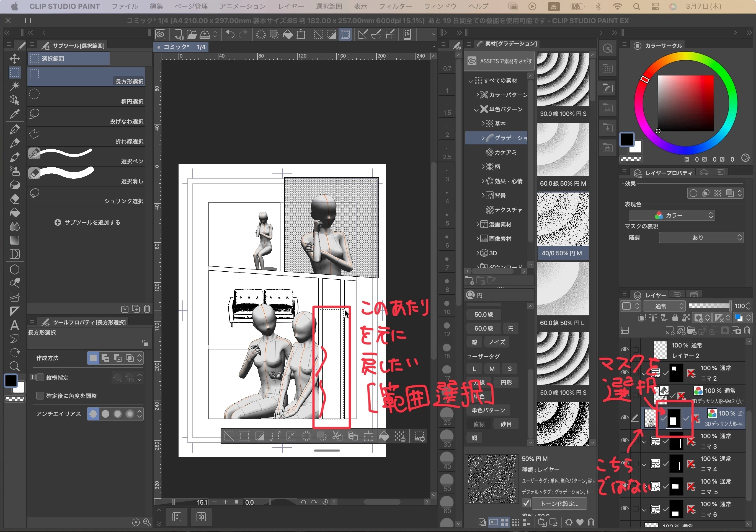The image size is (756, 532).
Task: Click the 60.0線 tag button
Action: point(483,328)
